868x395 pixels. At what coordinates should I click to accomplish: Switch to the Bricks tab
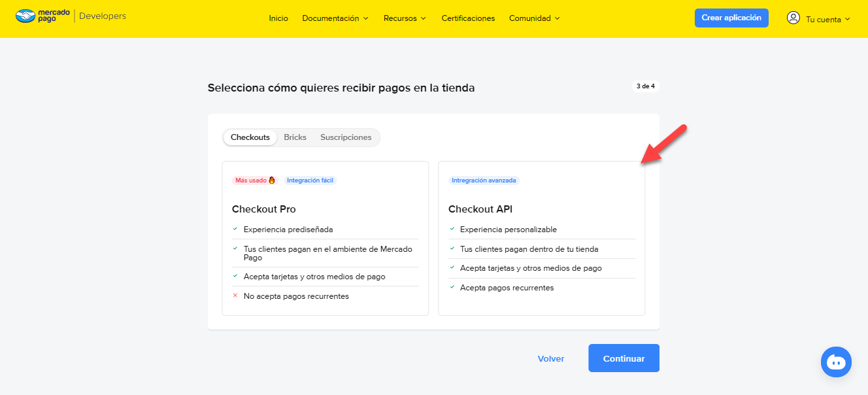pos(295,137)
